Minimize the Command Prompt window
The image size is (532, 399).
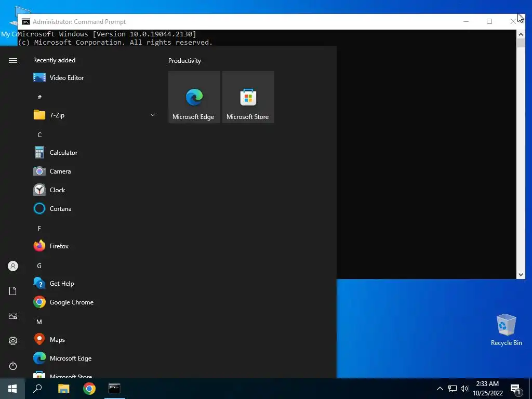tap(466, 21)
